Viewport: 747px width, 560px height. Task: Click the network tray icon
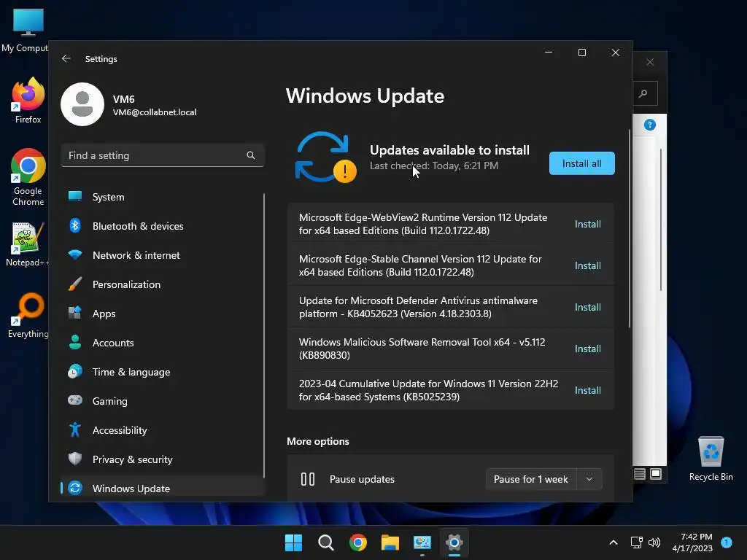coord(636,542)
